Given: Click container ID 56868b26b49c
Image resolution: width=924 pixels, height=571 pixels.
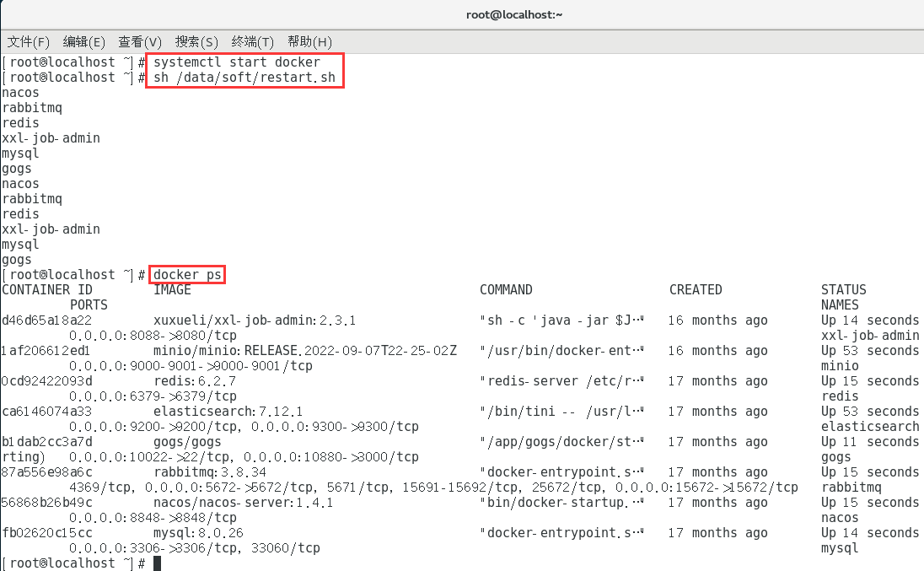Looking at the screenshot, I should click(x=47, y=503).
